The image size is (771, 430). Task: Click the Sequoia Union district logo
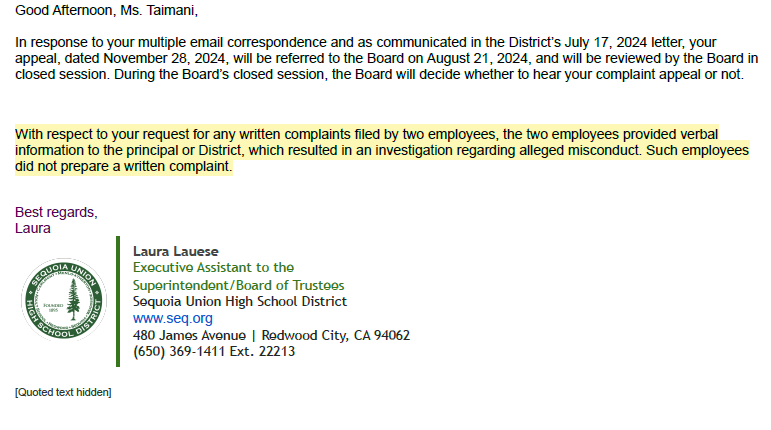coord(62,301)
